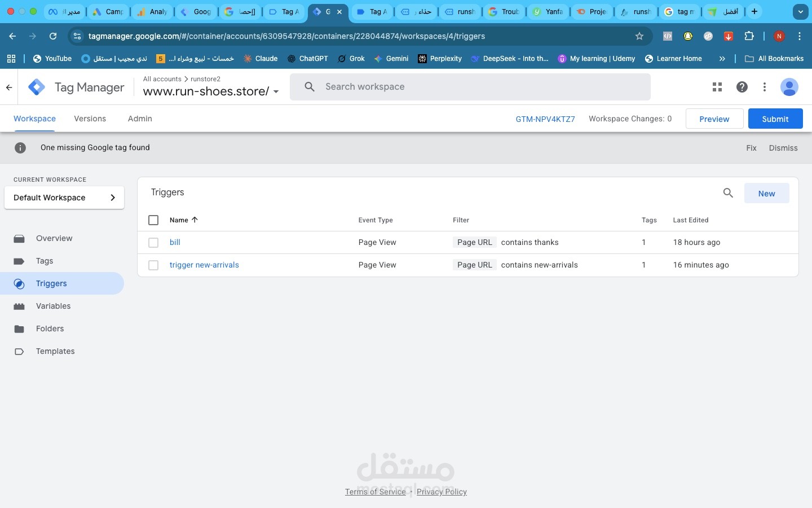Open the three-dot more options menu
The width and height of the screenshot is (812, 508).
pyautogui.click(x=765, y=87)
